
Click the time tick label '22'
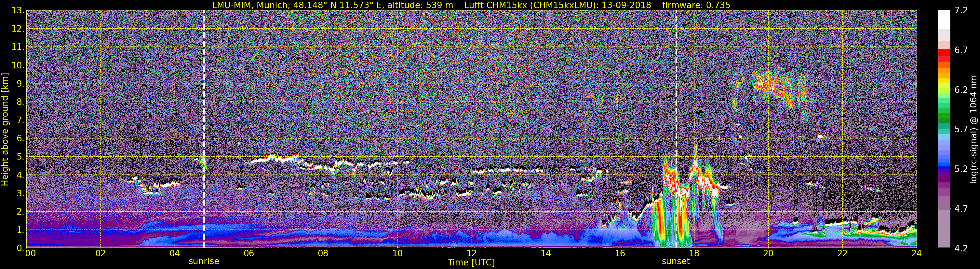click(842, 253)
